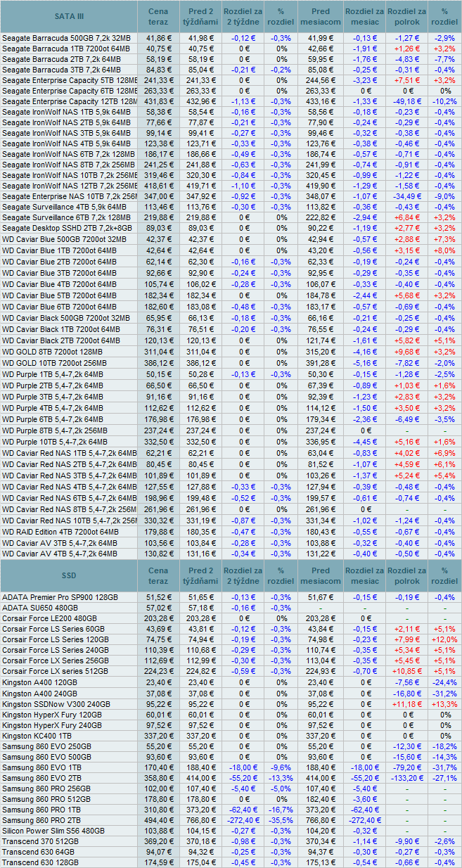Select Kingston A400 120GB row name

(39, 682)
